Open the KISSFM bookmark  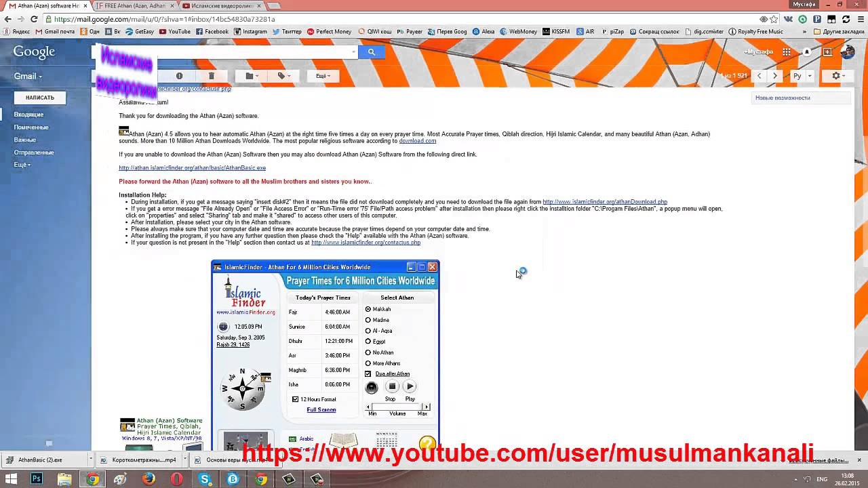coord(556,31)
